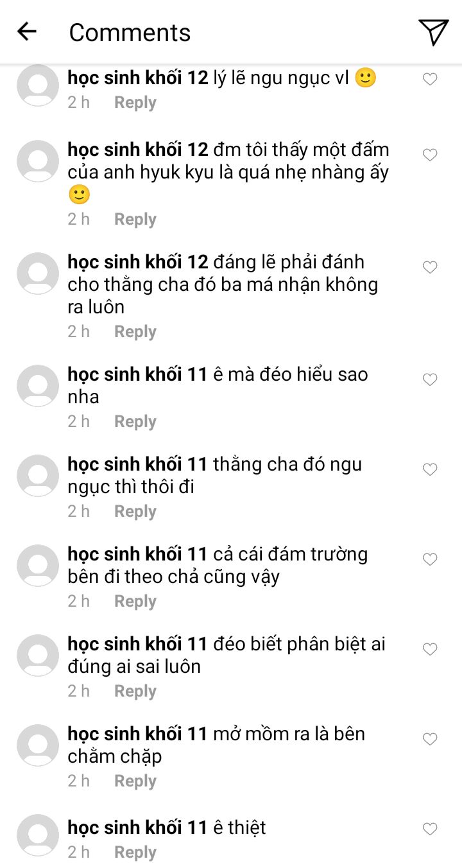Like the "mở mồm ra là bên" comment
Viewport: 462px width, 868px height.
[x=430, y=739]
